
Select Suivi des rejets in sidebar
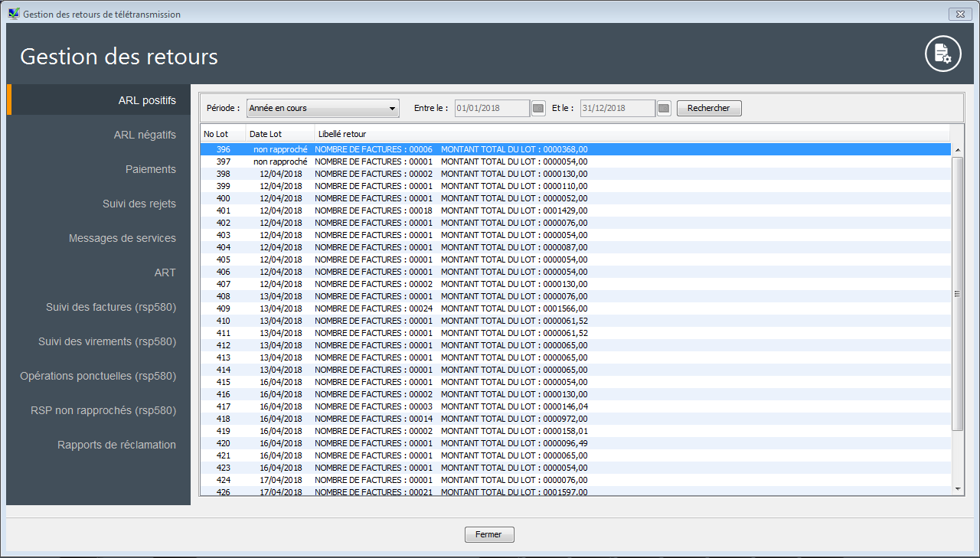pos(139,204)
